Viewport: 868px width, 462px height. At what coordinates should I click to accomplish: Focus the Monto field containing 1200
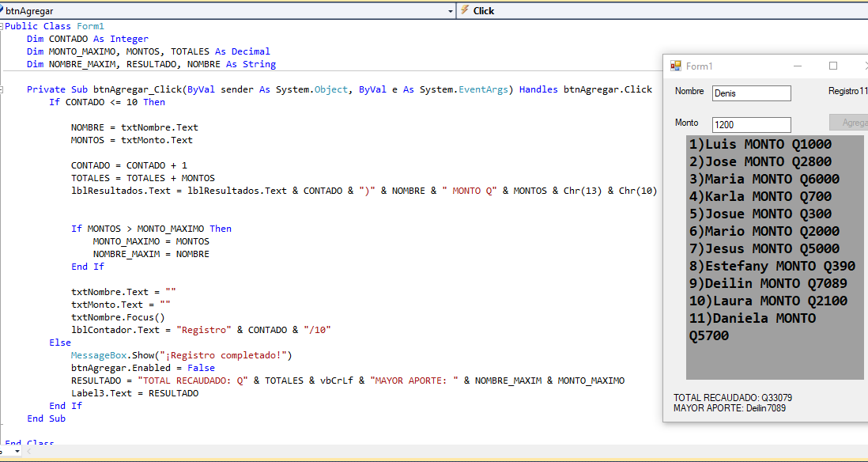(751, 125)
